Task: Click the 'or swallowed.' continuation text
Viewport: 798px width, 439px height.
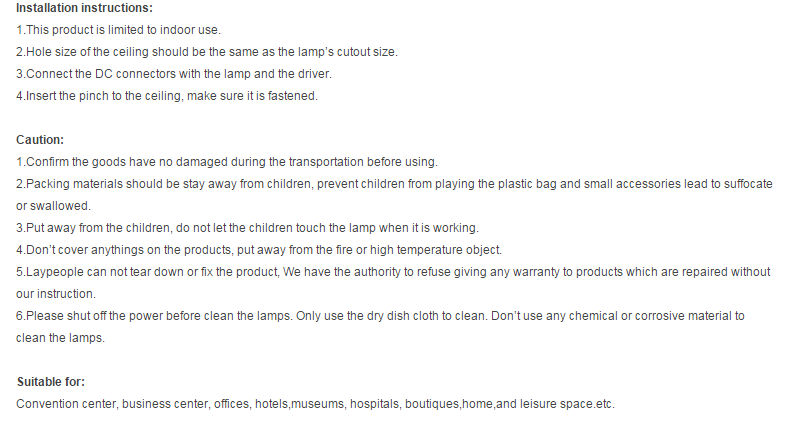Action: click(54, 206)
